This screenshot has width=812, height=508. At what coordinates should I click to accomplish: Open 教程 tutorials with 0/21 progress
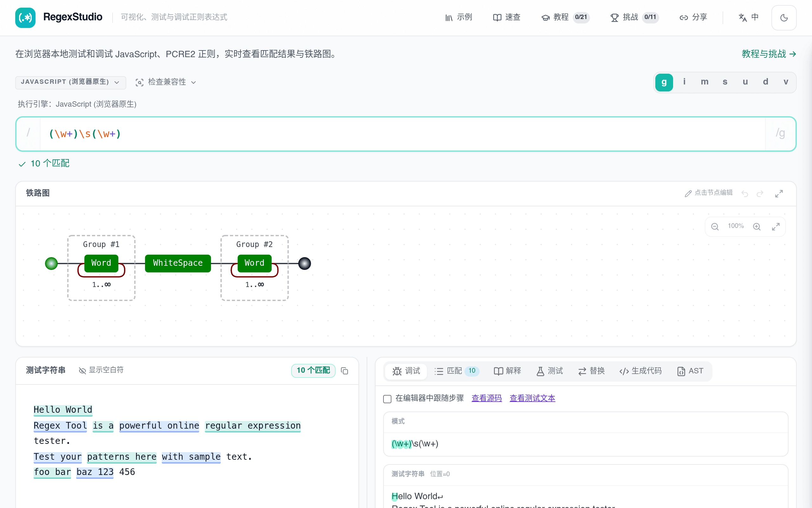click(566, 17)
